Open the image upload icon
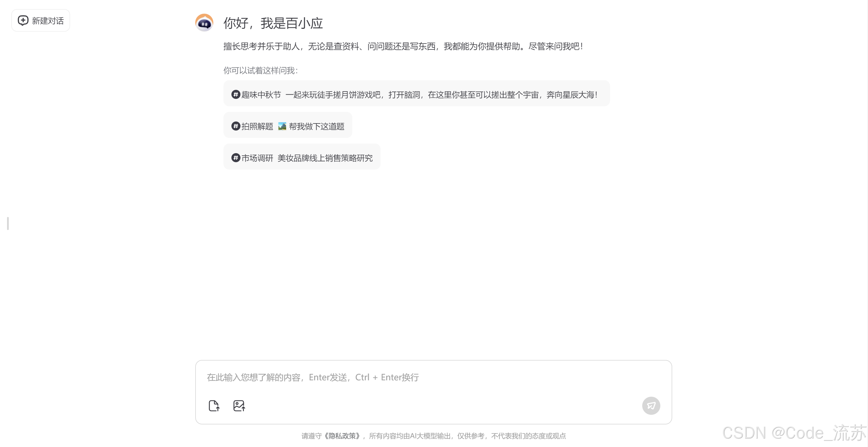 click(239, 405)
